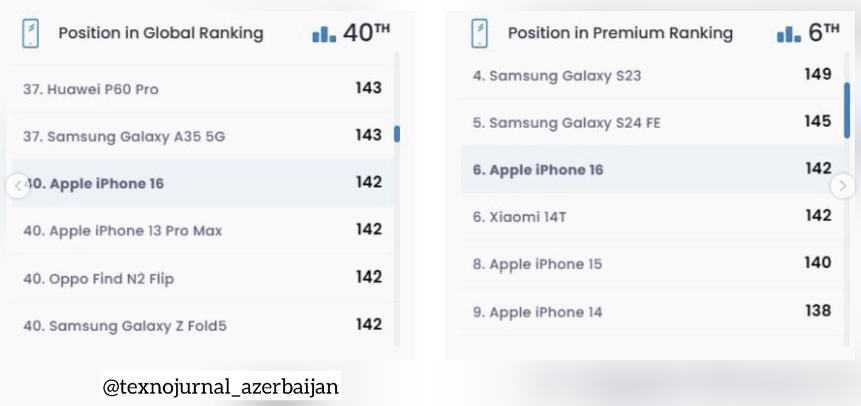Click the phone icon beside Premium Ranking
This screenshot has height=406, width=861.
coord(479,34)
